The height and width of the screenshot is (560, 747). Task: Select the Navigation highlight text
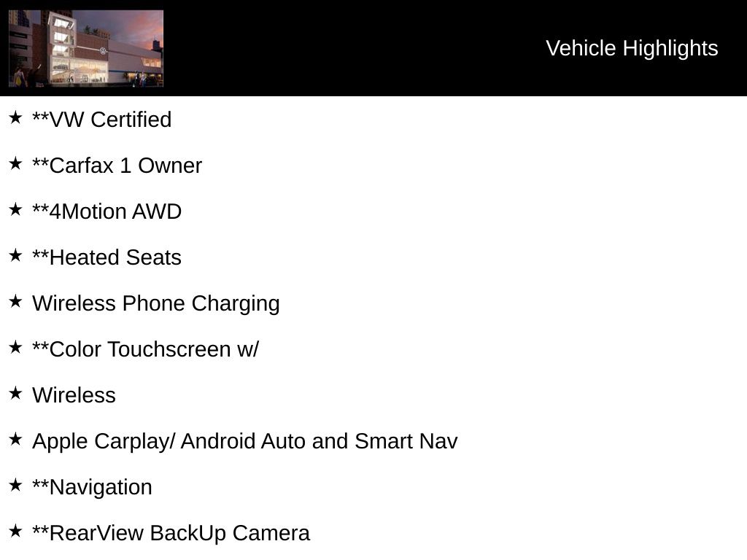click(x=92, y=487)
